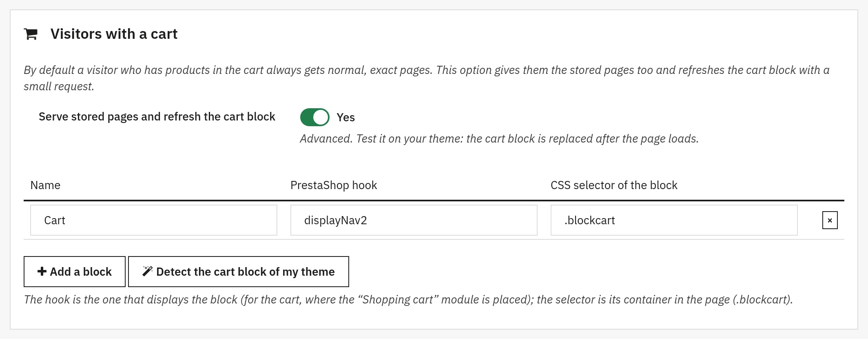This screenshot has height=339, width=868.
Task: Click the 'CSS selector of the block' header
Action: (614, 185)
